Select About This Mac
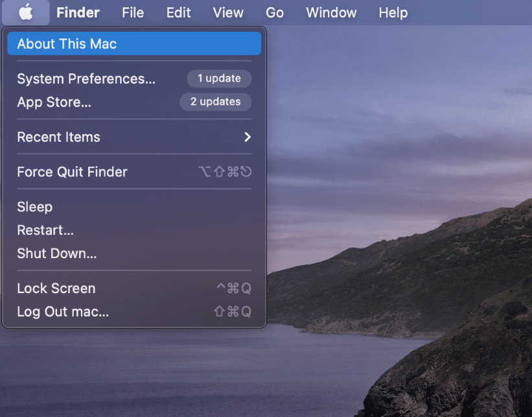The height and width of the screenshot is (417, 532). [67, 44]
